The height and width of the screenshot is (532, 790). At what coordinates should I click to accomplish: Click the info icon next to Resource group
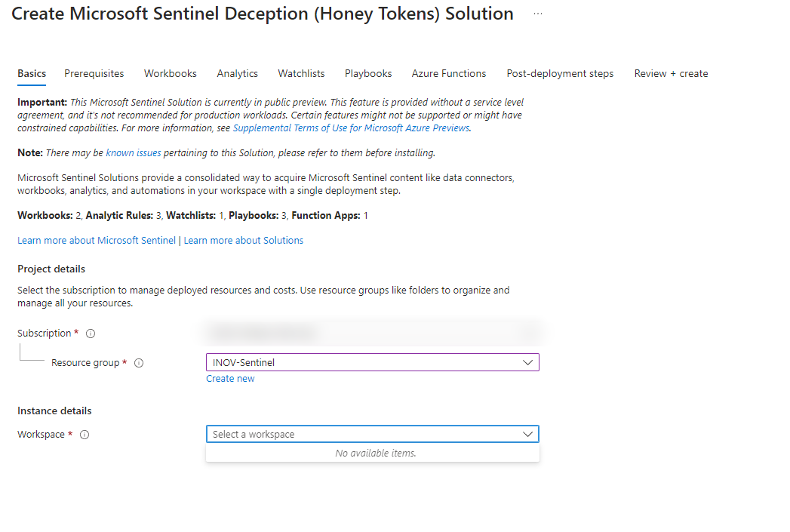click(x=138, y=362)
